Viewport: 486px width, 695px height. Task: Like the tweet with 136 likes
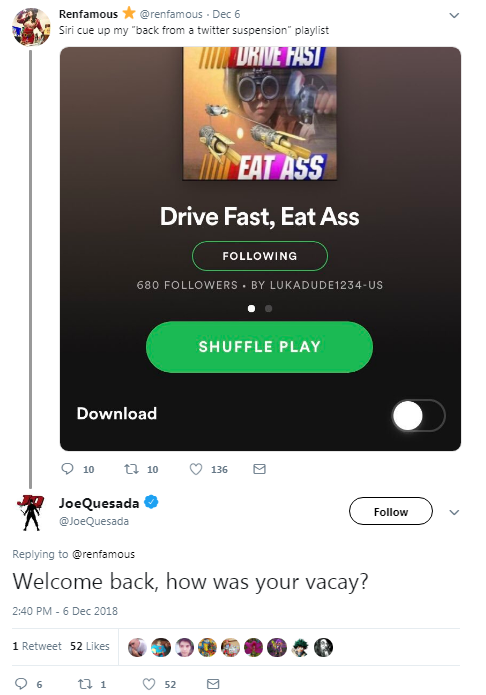[x=196, y=469]
